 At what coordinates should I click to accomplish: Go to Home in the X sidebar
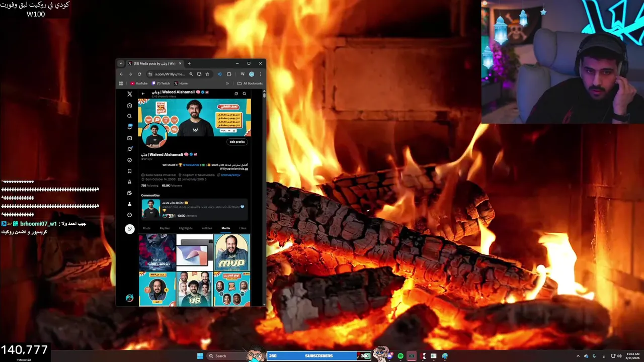(x=129, y=105)
